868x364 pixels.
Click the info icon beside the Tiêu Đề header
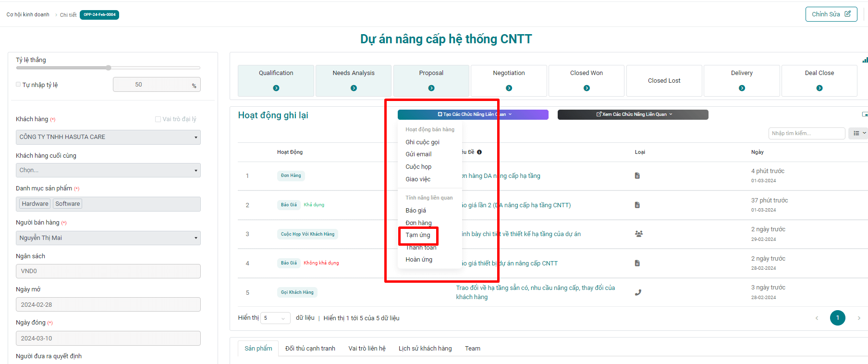(x=479, y=152)
